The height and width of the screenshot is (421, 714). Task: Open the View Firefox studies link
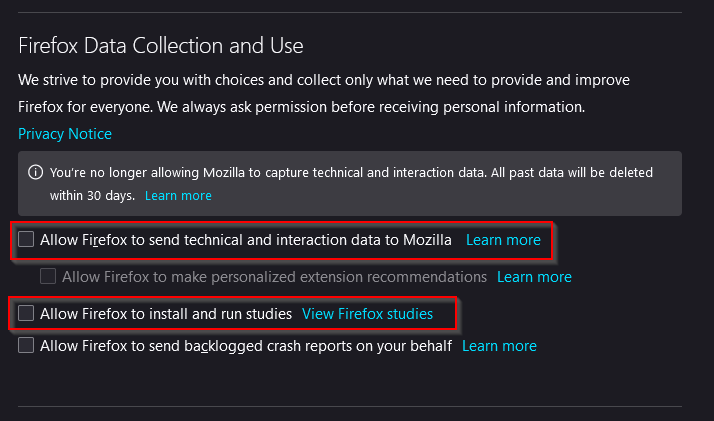(x=367, y=314)
